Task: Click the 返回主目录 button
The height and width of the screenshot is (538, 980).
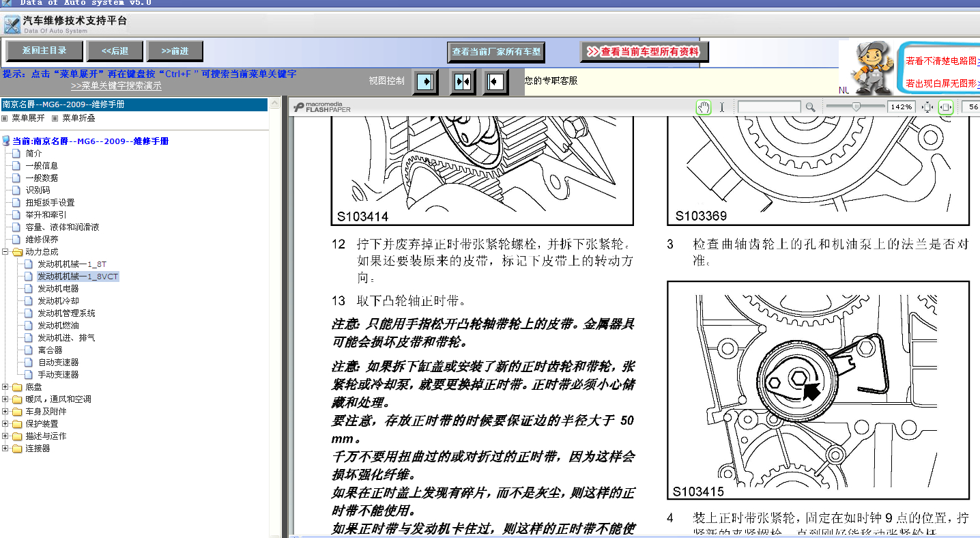Action: (x=44, y=51)
